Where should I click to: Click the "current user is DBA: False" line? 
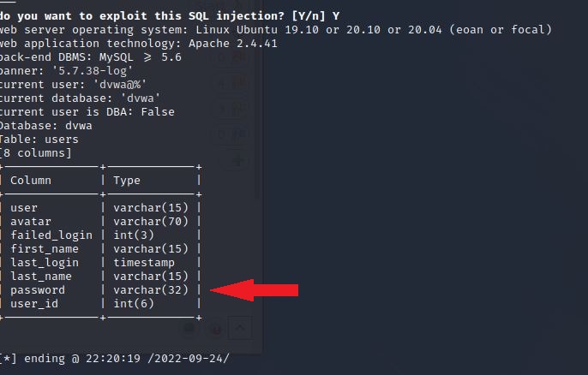87,112
